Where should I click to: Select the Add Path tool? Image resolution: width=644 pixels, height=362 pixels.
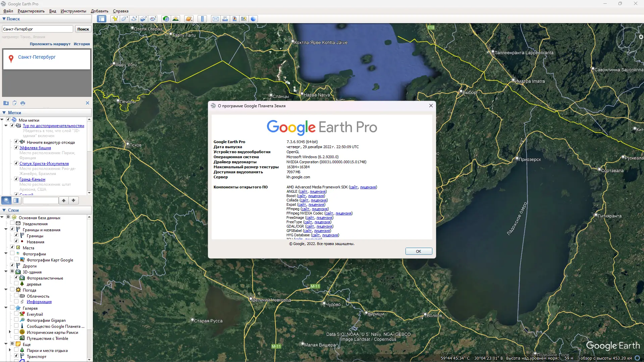[134, 19]
